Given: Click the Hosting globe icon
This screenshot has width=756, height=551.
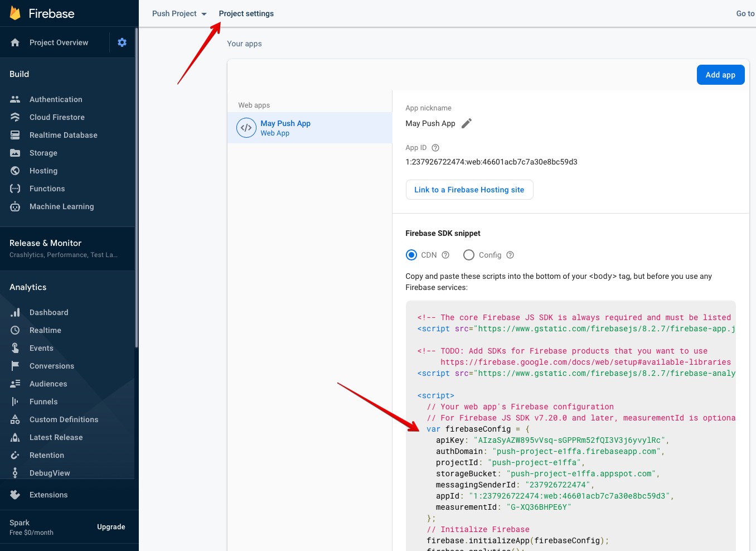Looking at the screenshot, I should coord(15,171).
